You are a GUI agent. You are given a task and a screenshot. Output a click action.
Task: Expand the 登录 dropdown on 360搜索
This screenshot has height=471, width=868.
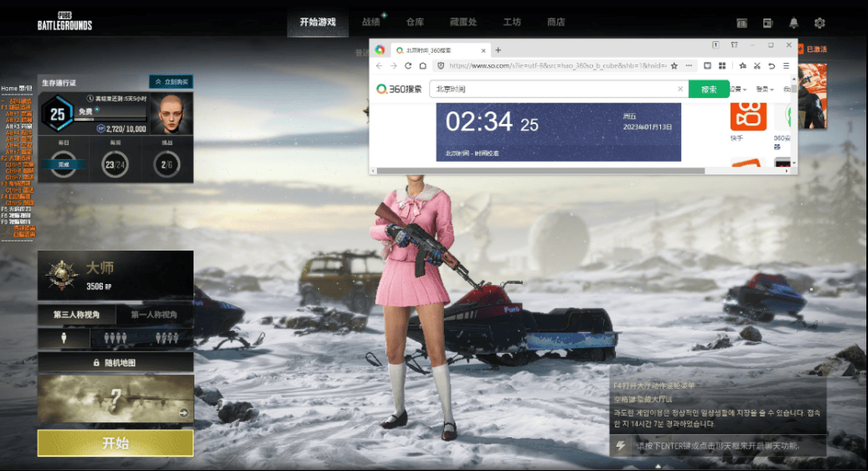point(764,89)
